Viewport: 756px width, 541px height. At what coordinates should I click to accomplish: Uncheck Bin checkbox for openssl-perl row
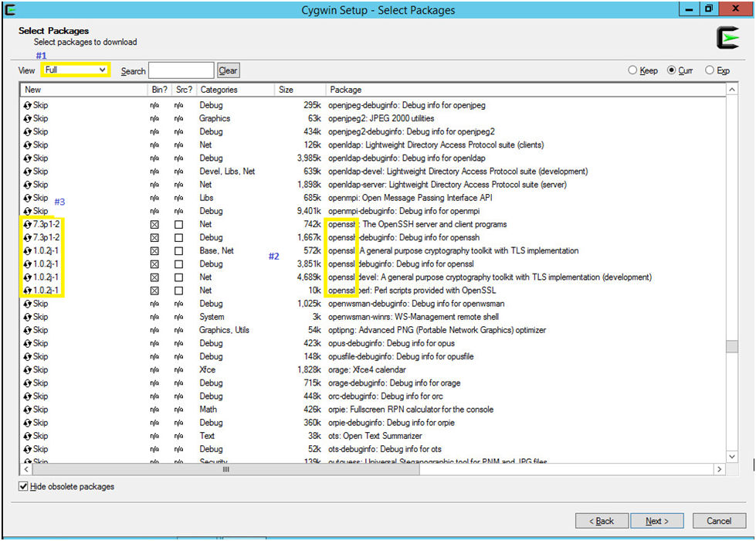154,291
